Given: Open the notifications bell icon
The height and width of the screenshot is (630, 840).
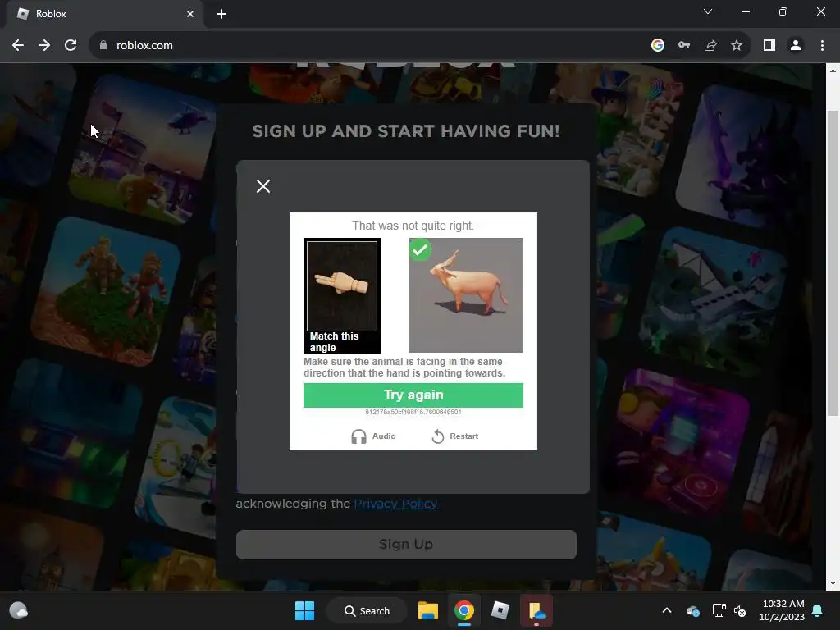Looking at the screenshot, I should click(818, 610).
